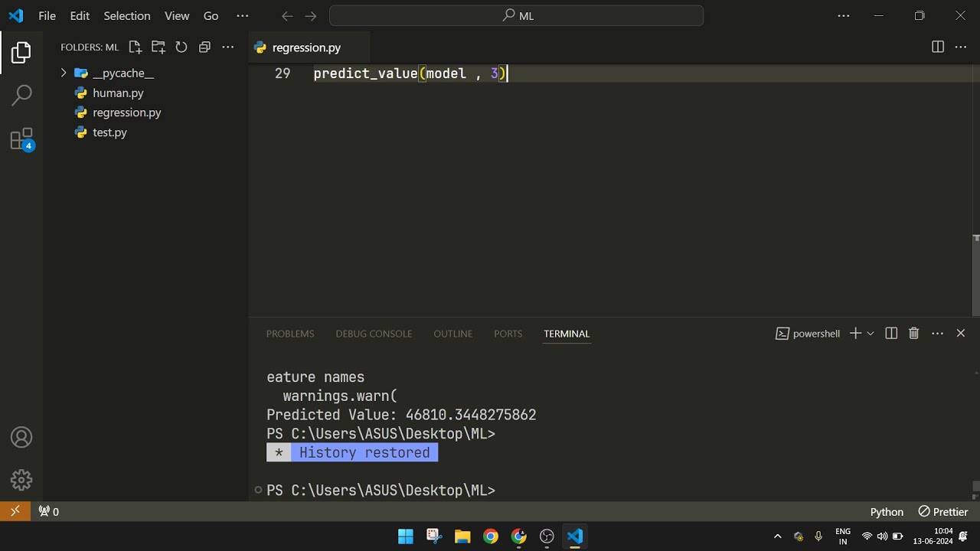Switch to the PORTS panel tab

pyautogui.click(x=508, y=334)
